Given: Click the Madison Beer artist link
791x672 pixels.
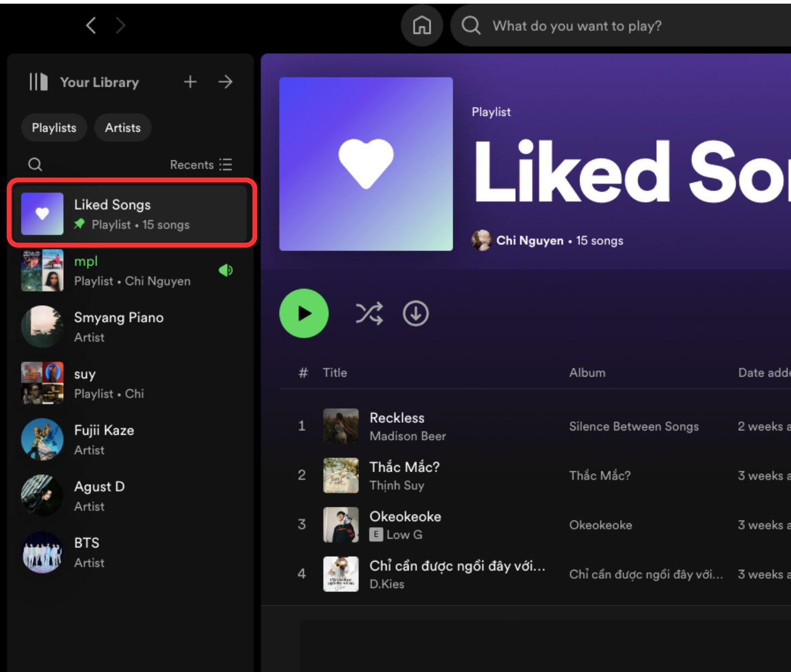Looking at the screenshot, I should point(408,436).
